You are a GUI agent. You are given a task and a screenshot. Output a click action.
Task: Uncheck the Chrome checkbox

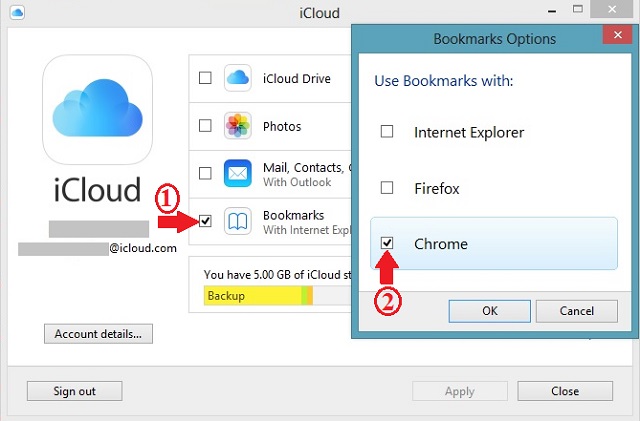click(x=387, y=243)
